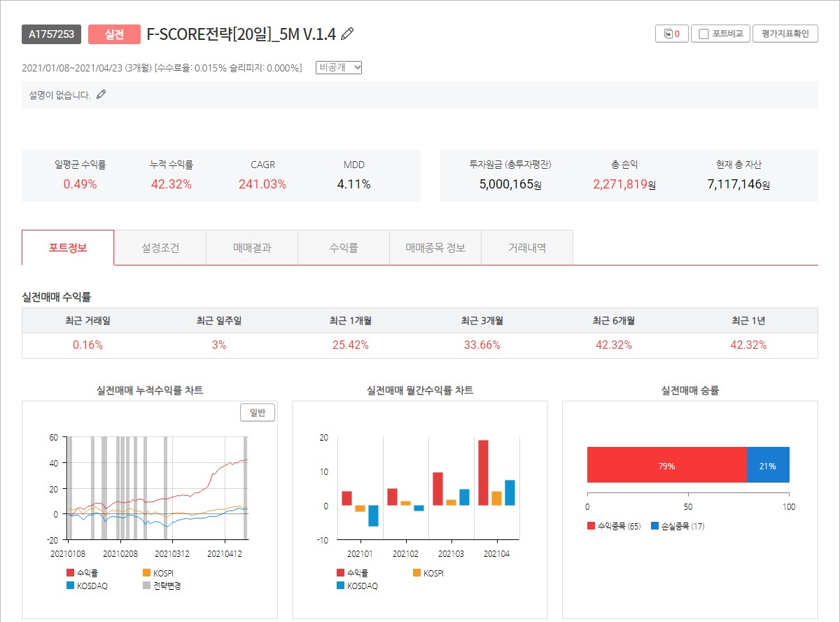840x622 pixels.
Task: Toggle KOSPI legend in monthly chart
Action: (x=428, y=573)
